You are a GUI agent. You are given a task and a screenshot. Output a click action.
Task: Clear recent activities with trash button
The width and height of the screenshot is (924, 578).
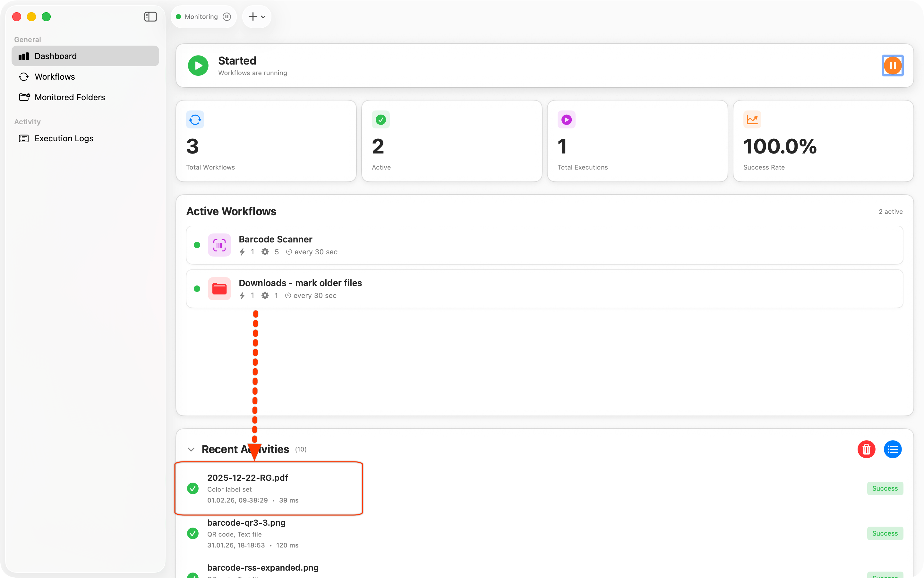click(x=866, y=449)
